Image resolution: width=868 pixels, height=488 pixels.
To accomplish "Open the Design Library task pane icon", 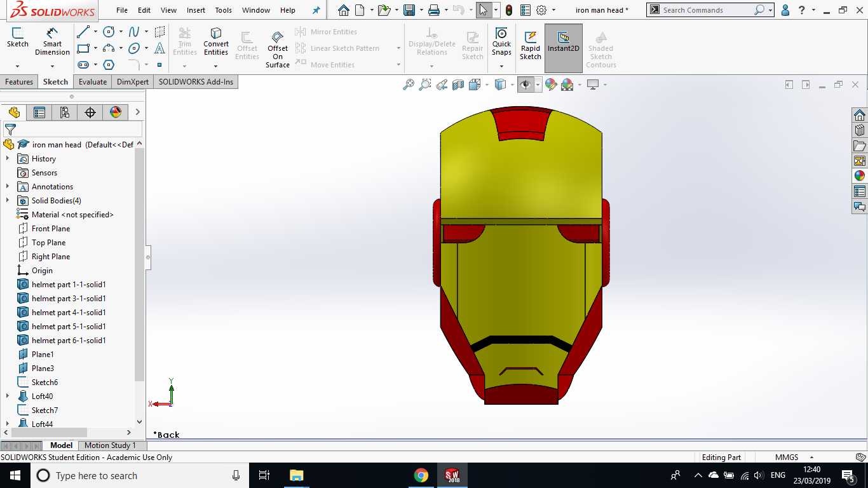I will [x=860, y=130].
